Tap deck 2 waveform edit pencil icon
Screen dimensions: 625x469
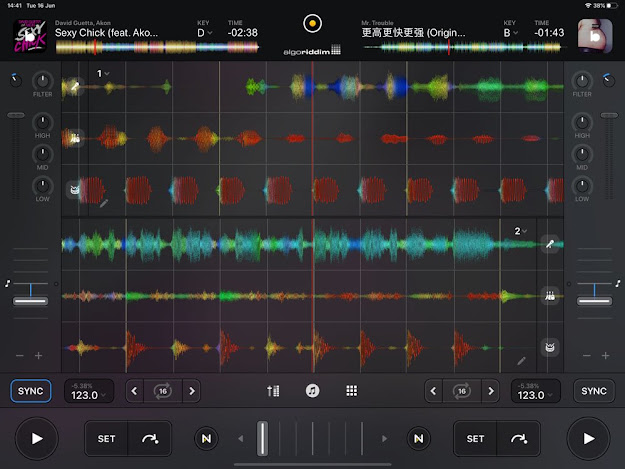(521, 361)
